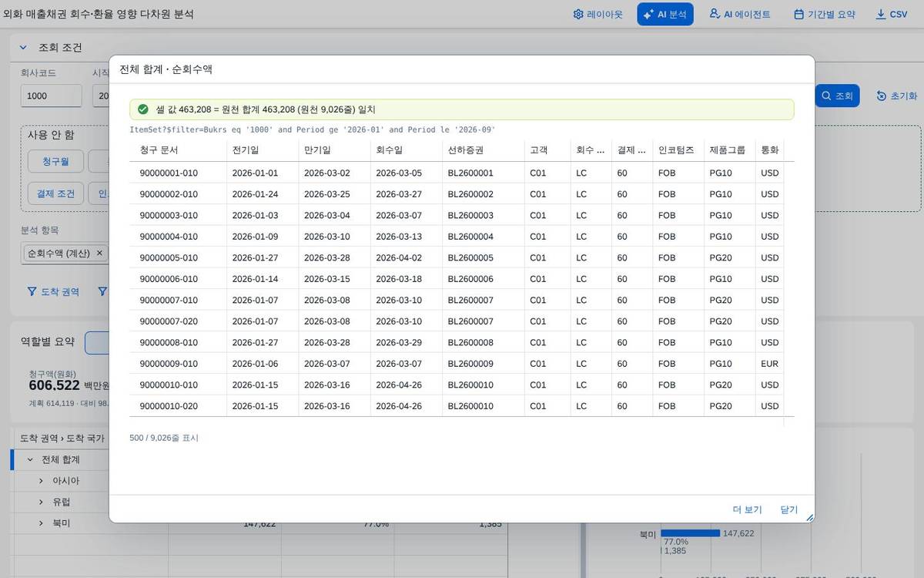Remove the 순회수액 (계산) chip
The height and width of the screenshot is (578, 924).
[x=99, y=253]
